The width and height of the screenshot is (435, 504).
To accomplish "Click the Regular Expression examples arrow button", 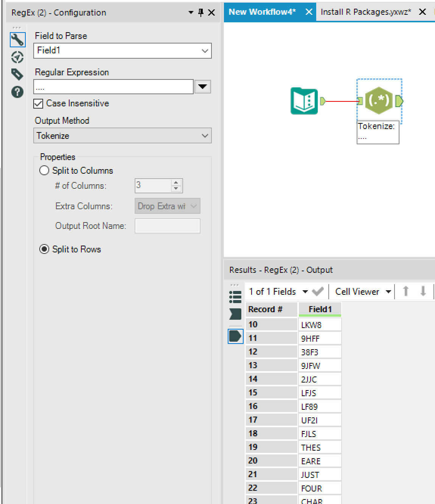I will coord(202,87).
